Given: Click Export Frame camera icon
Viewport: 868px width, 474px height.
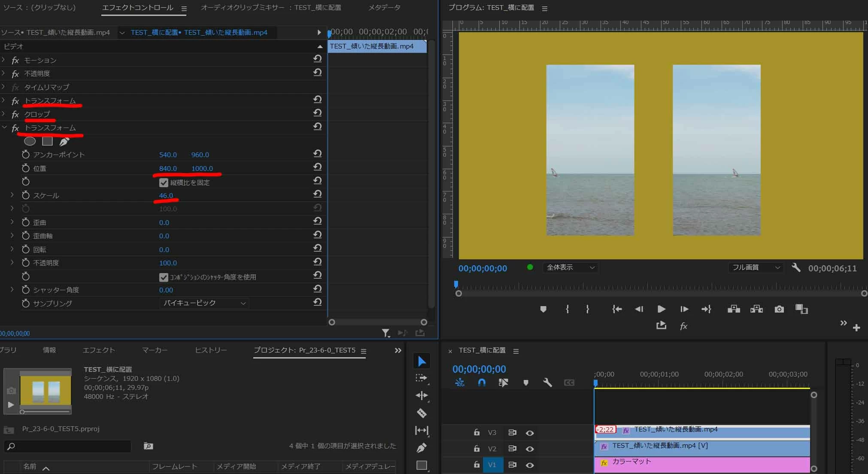Looking at the screenshot, I should [779, 309].
